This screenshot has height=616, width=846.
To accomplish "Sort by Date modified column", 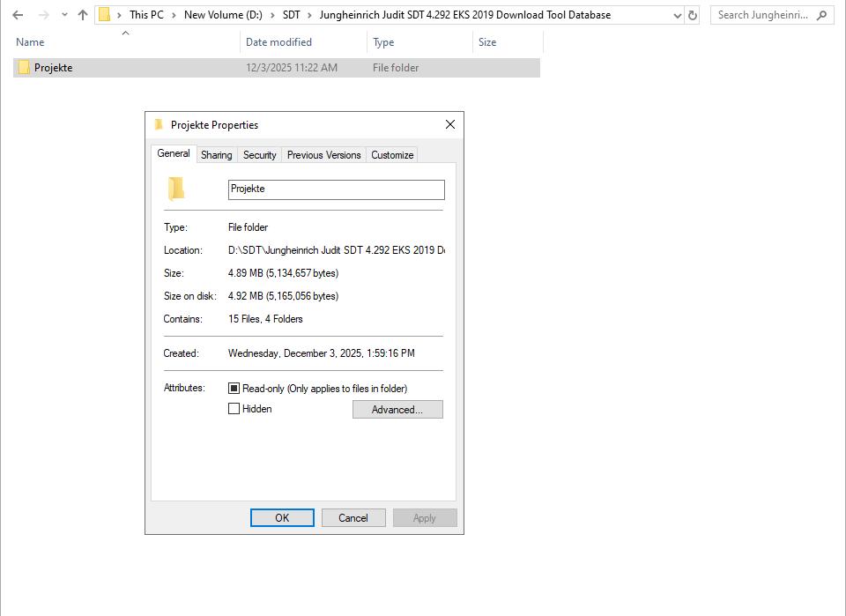I will 278,42.
